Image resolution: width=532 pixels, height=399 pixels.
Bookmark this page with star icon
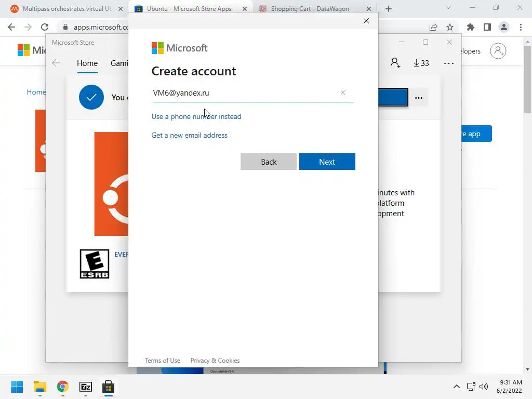[x=450, y=27]
